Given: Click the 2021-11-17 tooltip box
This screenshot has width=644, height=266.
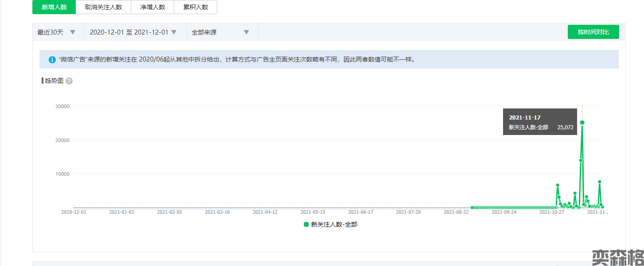Looking at the screenshot, I should (x=540, y=122).
